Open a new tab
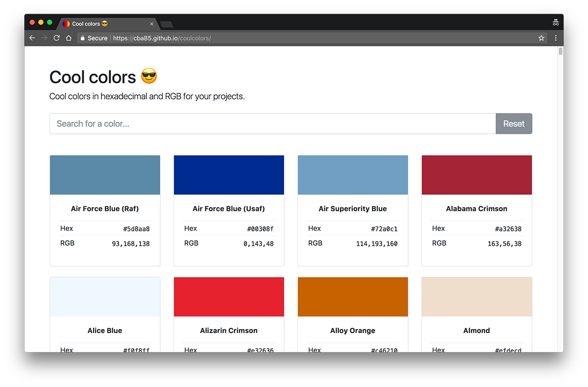Viewport: 588px width, 387px height. click(x=167, y=25)
